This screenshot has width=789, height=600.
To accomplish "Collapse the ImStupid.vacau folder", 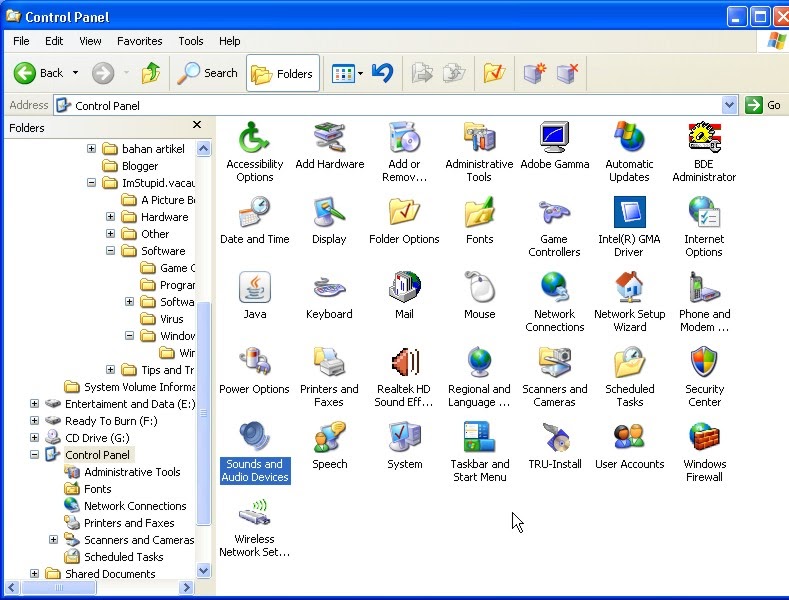I will [91, 183].
